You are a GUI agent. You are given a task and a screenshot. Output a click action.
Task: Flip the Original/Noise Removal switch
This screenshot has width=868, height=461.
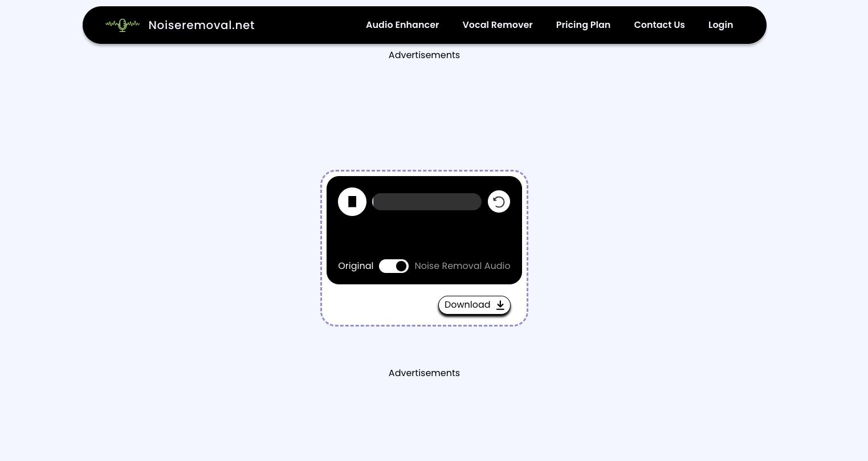(394, 266)
